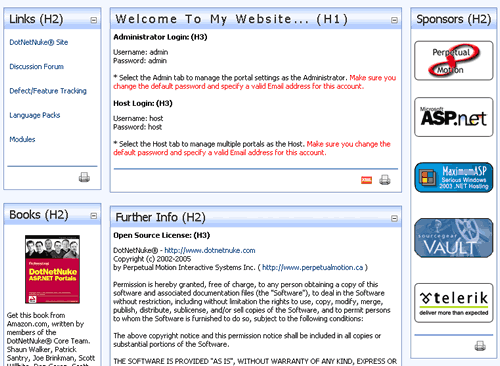
Task: Open the XML syndicate icon in Welcome module
Action: (366, 180)
